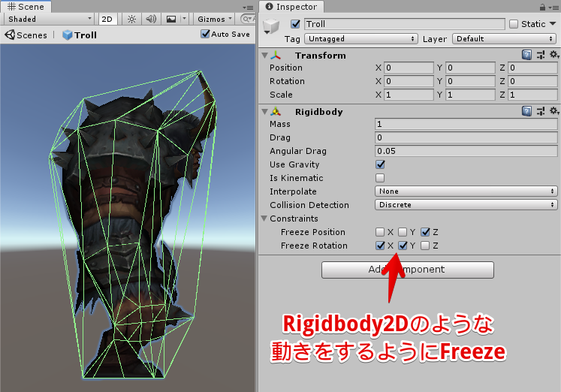Open the Tag dropdown showing Untagged
The width and height of the screenshot is (561, 392).
(x=361, y=38)
